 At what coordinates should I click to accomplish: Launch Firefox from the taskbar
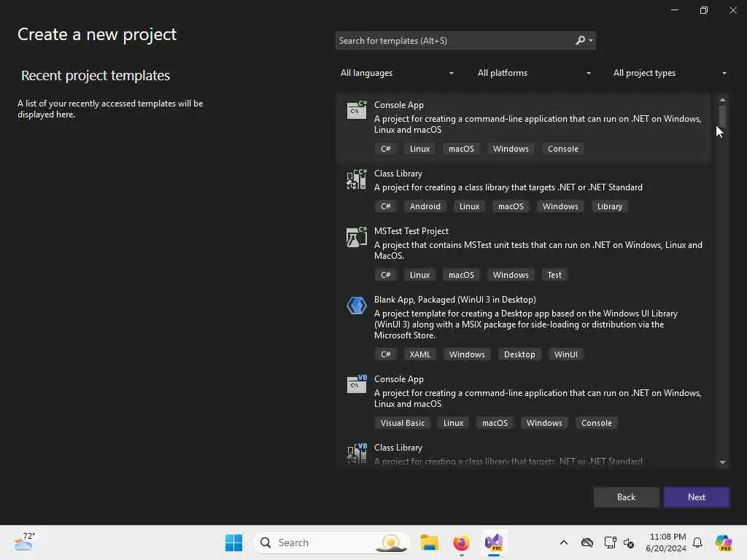461,542
